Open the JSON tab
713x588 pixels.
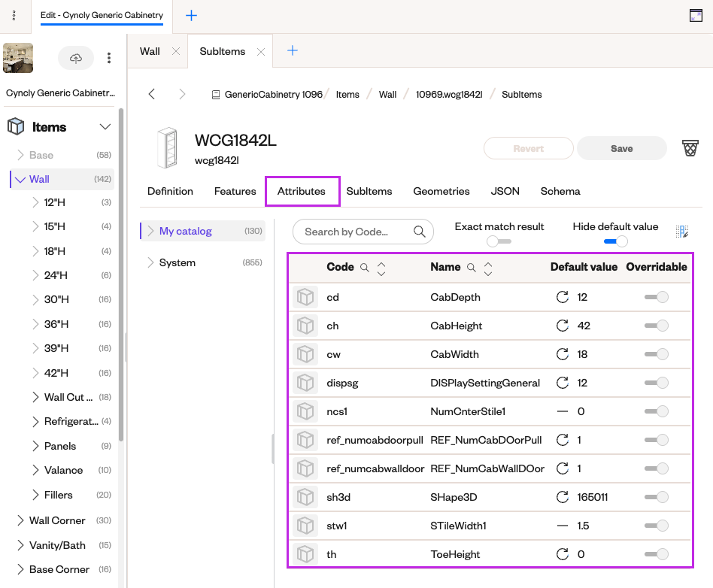pyautogui.click(x=505, y=191)
